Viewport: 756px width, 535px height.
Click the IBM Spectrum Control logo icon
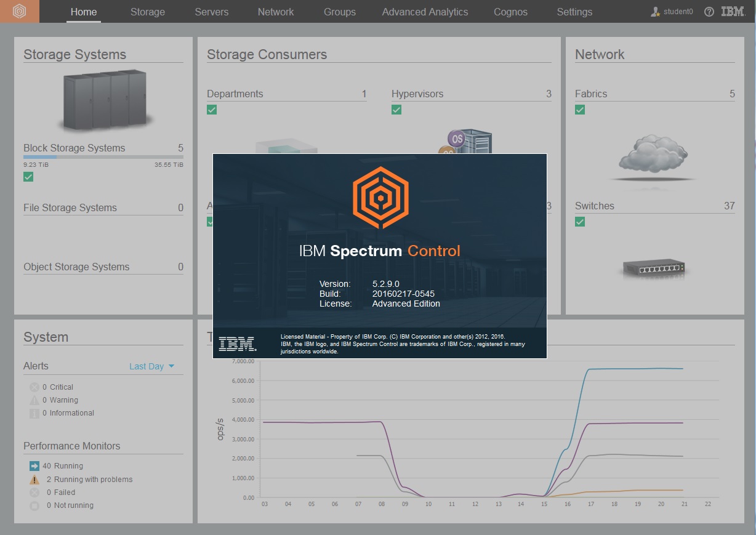coord(20,11)
